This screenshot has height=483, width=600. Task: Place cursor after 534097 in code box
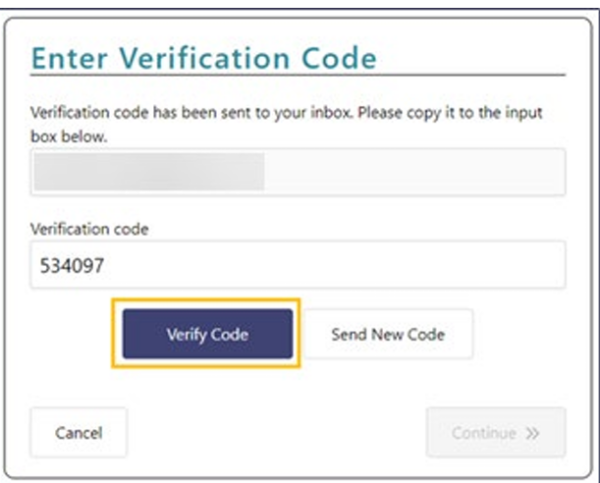click(110, 266)
